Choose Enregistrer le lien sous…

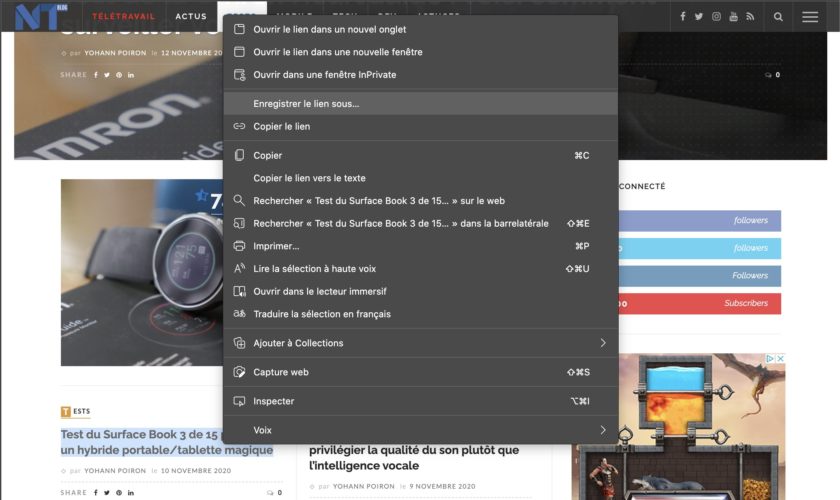click(306, 103)
